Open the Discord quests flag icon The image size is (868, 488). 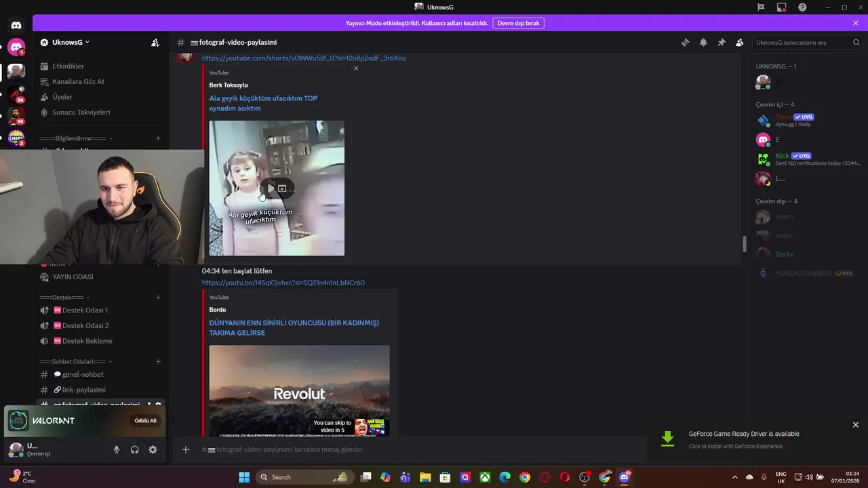[x=761, y=7]
